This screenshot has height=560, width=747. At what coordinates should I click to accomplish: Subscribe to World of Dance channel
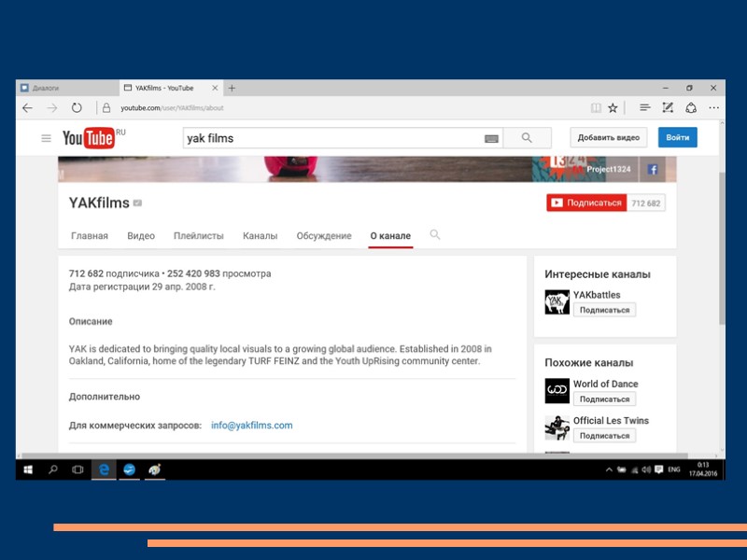coord(604,399)
